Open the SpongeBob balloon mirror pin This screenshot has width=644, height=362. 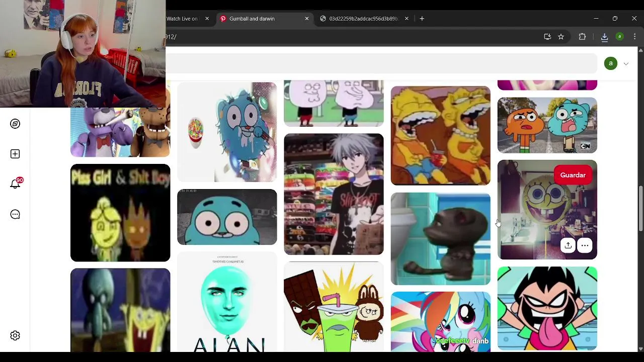547,210
